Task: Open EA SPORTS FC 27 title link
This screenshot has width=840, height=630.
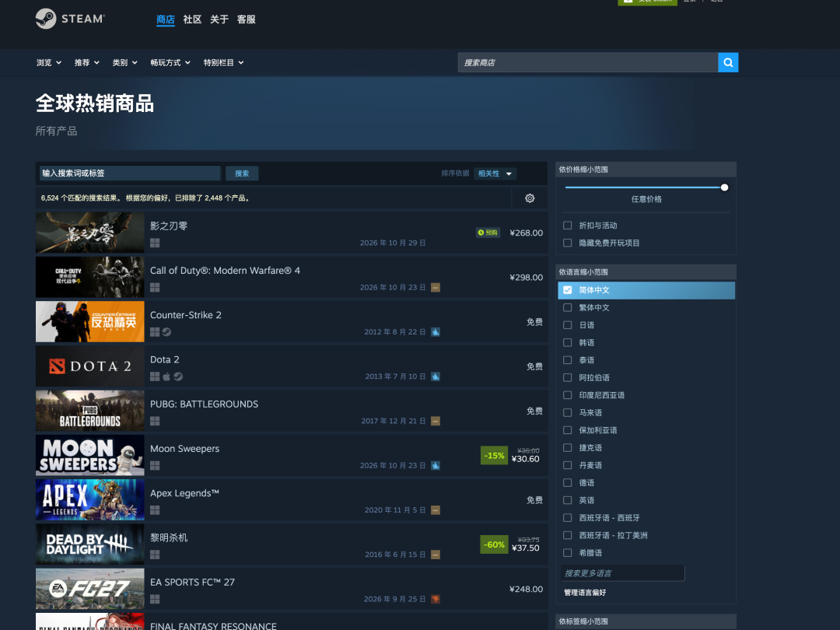Action: tap(192, 583)
